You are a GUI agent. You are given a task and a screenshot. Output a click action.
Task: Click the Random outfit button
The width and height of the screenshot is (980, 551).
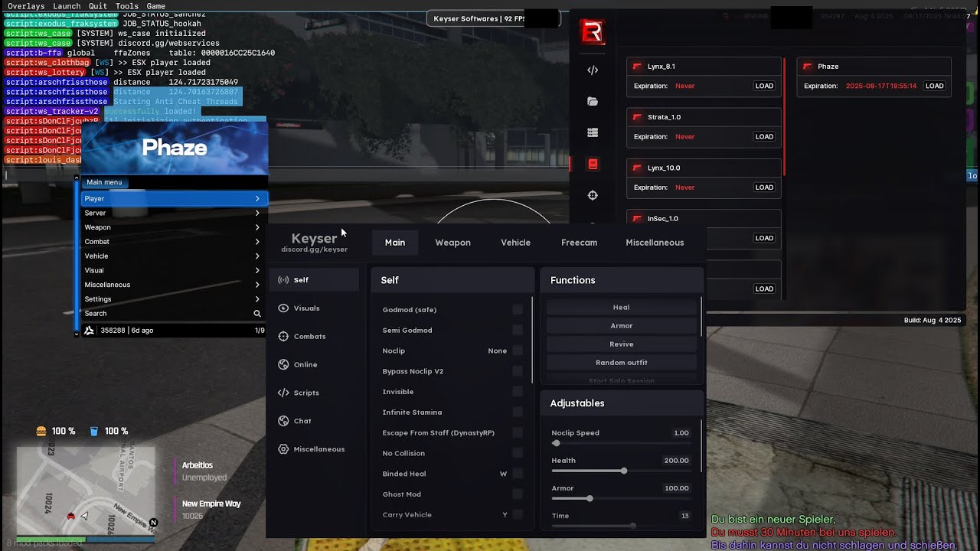coord(622,363)
